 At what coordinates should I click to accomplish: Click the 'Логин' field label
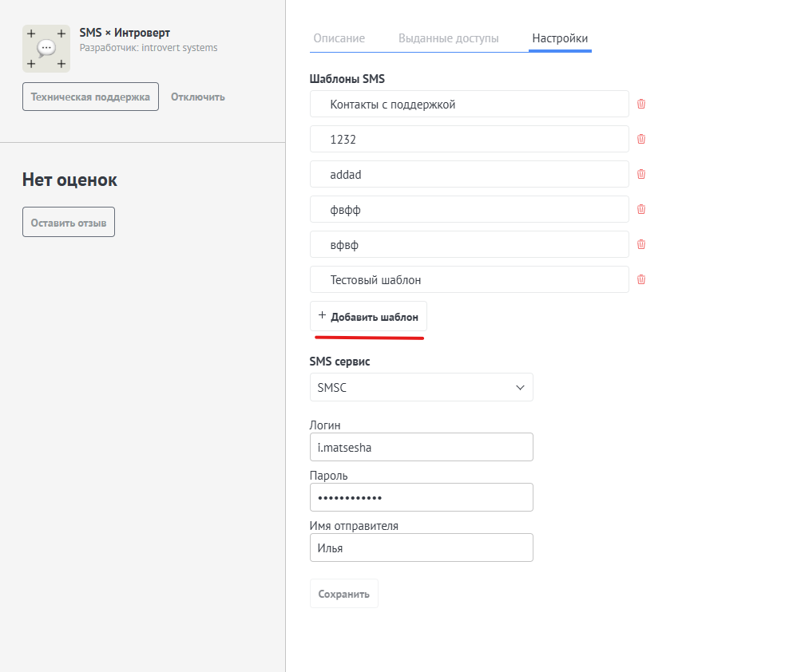tap(325, 425)
